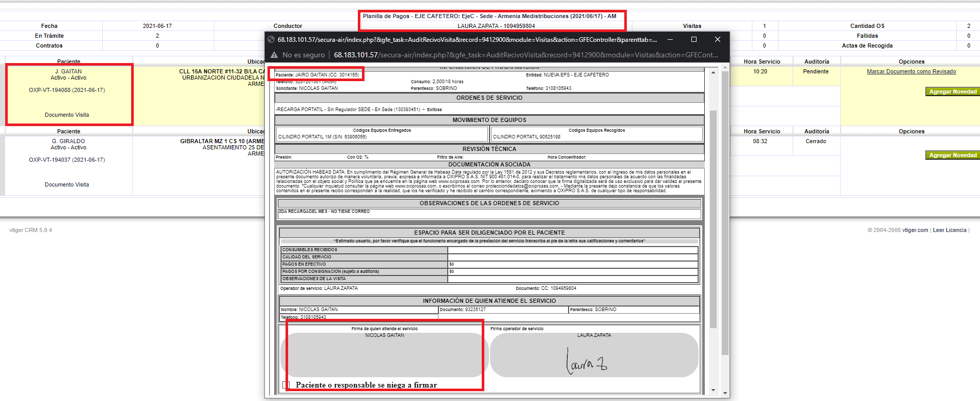Screen dimensions: 980x401
Task: Check 'Paciente o responsable se niega a firmar'
Action: click(x=287, y=385)
